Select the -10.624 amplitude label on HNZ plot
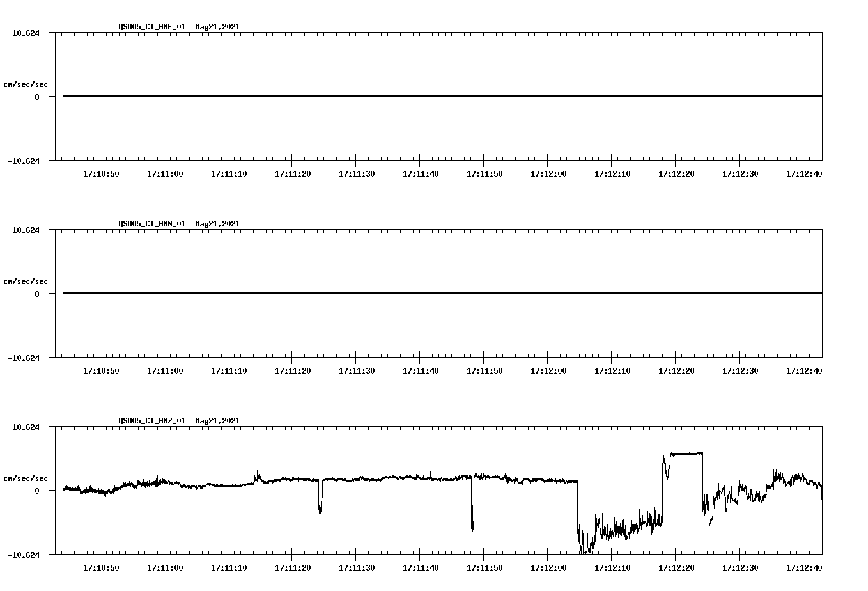The height and width of the screenshot is (591, 868). coord(22,556)
